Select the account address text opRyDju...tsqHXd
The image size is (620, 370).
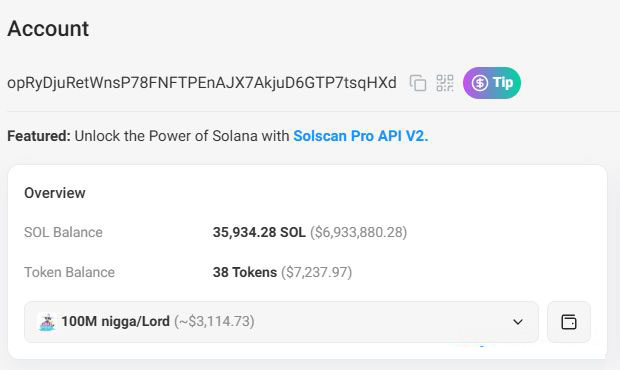202,83
